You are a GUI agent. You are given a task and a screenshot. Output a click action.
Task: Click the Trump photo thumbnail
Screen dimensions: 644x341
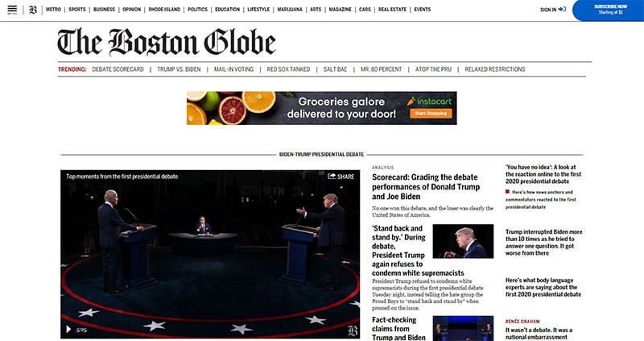point(464,241)
